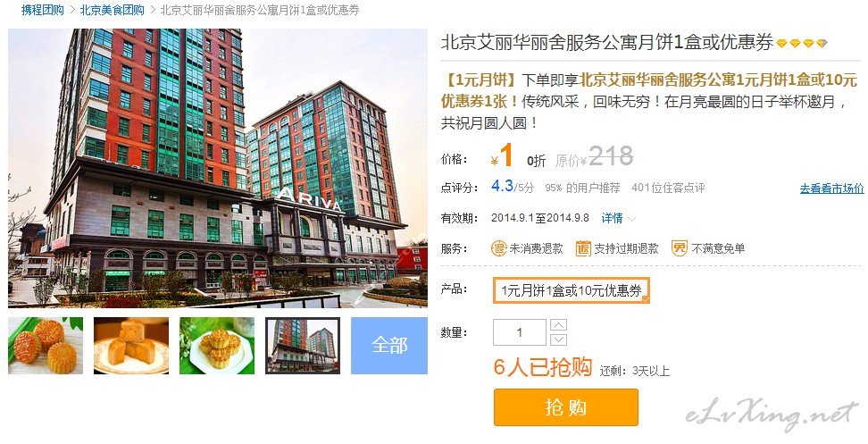868x444 pixels.
Task: Open the 携程团购 breadcrumb link
Action: pos(43,10)
